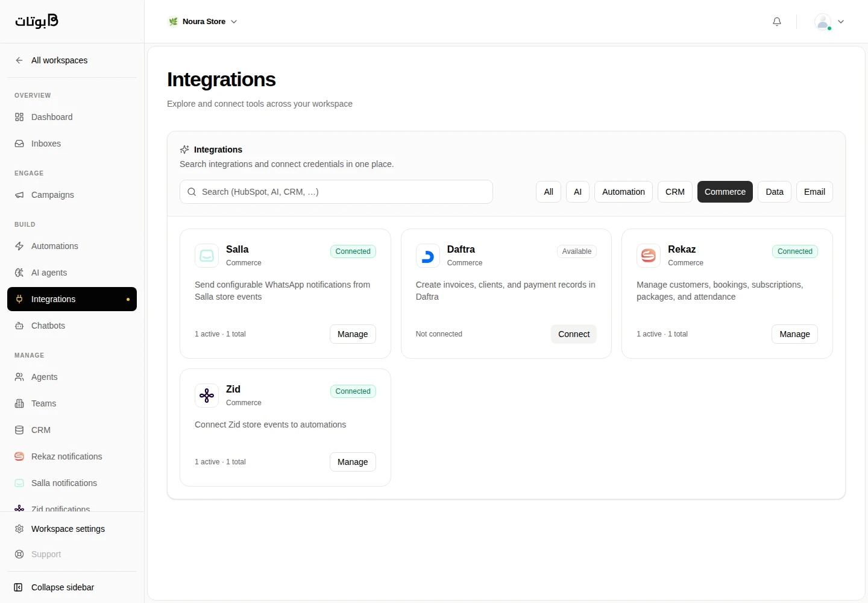Viewport: 868px width, 603px height.
Task: Open Rekaz notifications page
Action: pos(72,456)
